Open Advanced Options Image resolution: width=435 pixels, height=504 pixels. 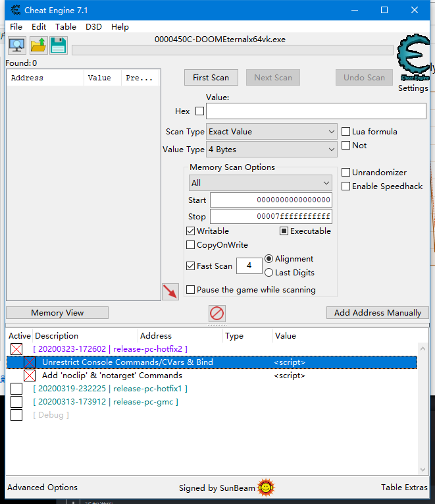click(x=42, y=488)
